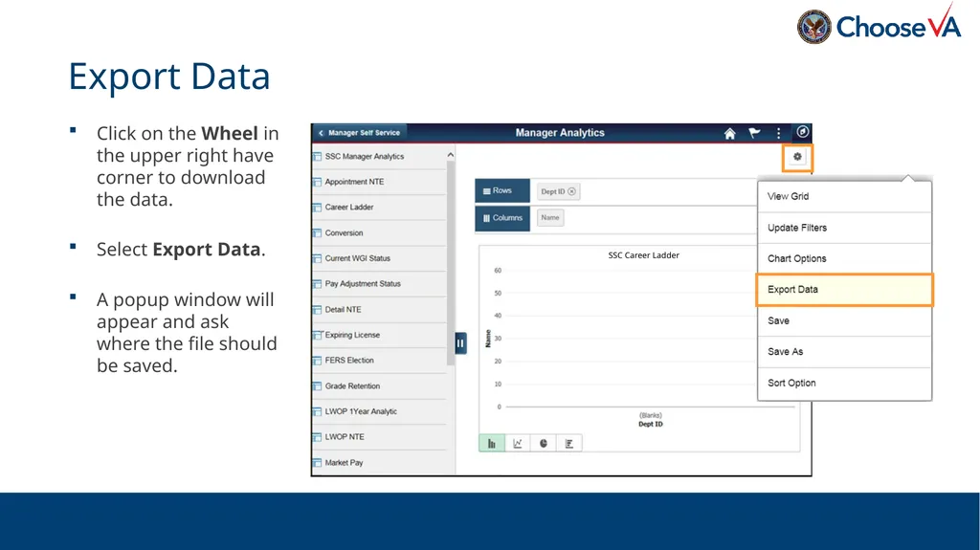Open the gear wheel options menu

pyautogui.click(x=797, y=157)
